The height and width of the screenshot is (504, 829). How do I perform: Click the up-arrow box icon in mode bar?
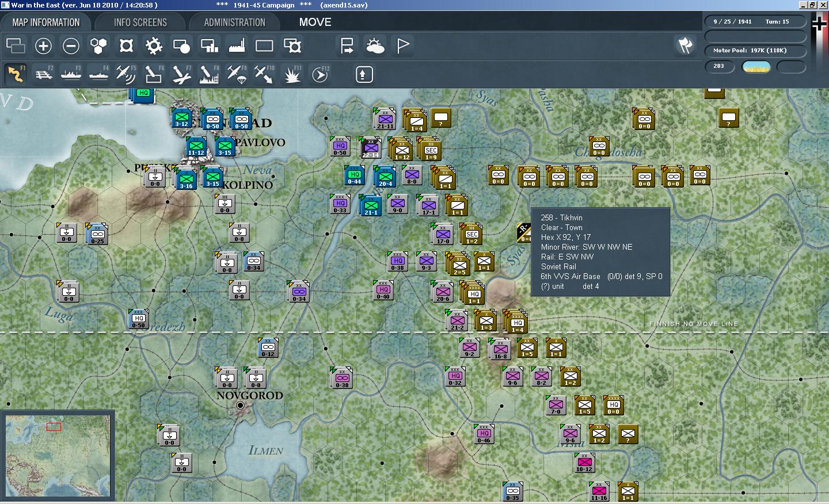(x=364, y=74)
